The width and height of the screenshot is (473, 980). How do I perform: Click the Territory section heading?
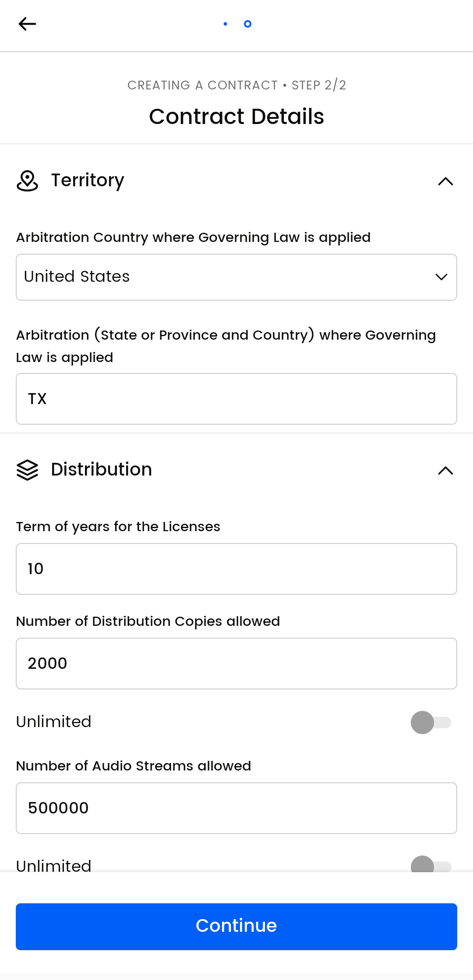[88, 180]
